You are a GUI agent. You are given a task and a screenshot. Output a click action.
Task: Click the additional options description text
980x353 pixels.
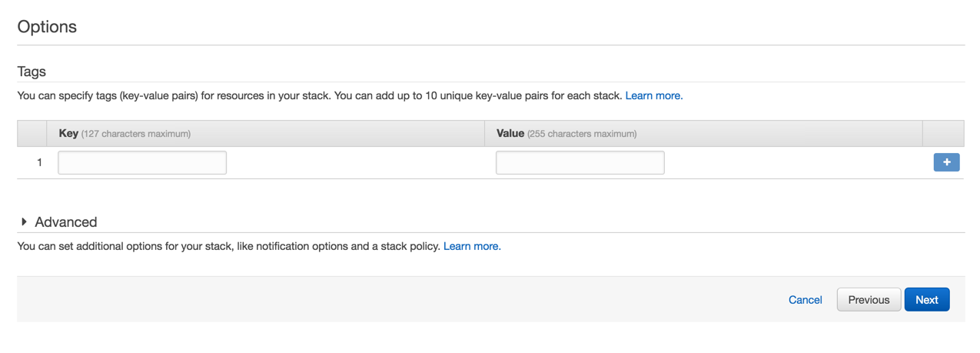point(229,247)
